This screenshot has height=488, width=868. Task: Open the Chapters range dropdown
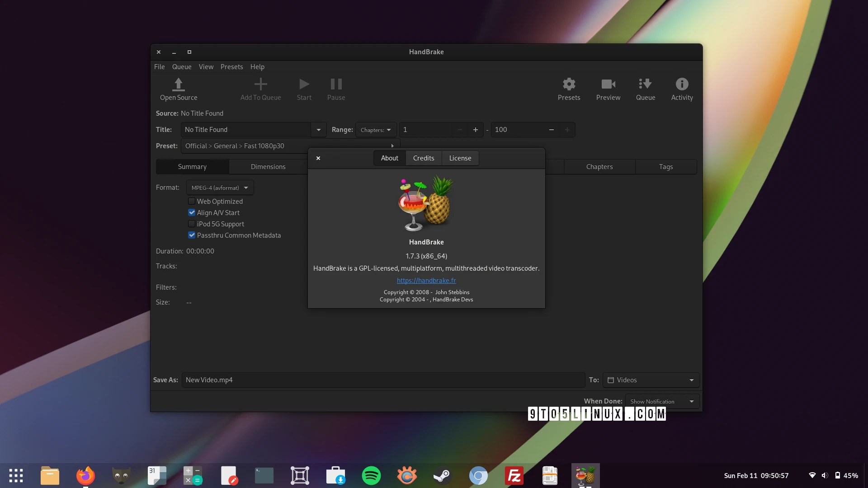coord(376,130)
